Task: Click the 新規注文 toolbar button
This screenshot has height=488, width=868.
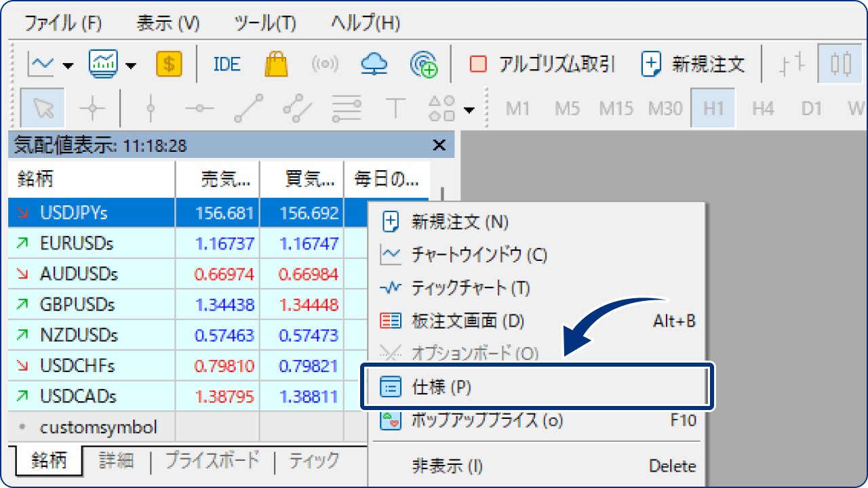Action: coord(693,64)
